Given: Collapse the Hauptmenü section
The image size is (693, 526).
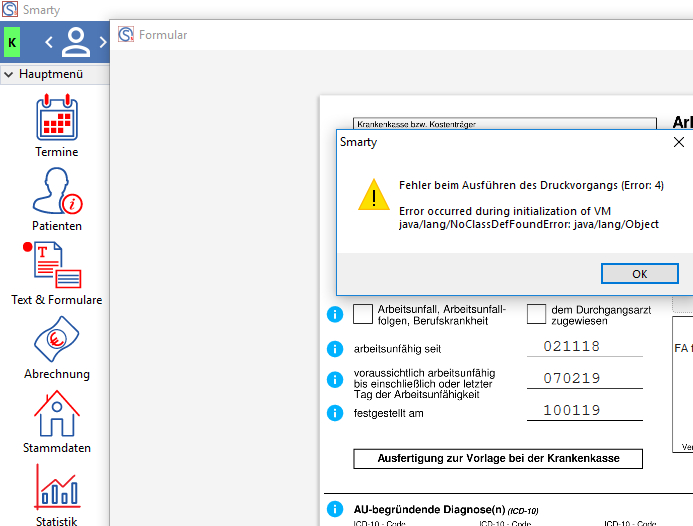Looking at the screenshot, I should 8,74.
